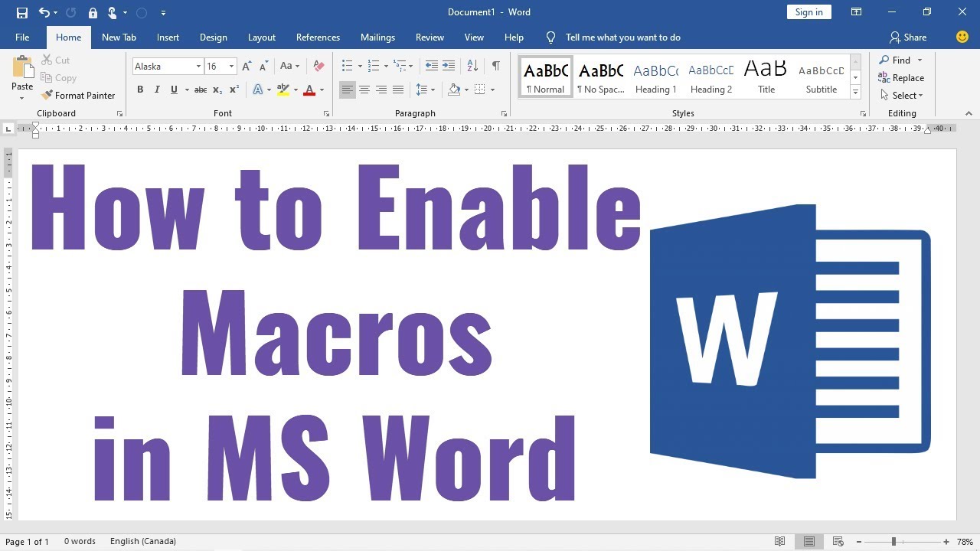Click the Sign in button
Image resolution: width=980 pixels, height=551 pixels.
809,11
